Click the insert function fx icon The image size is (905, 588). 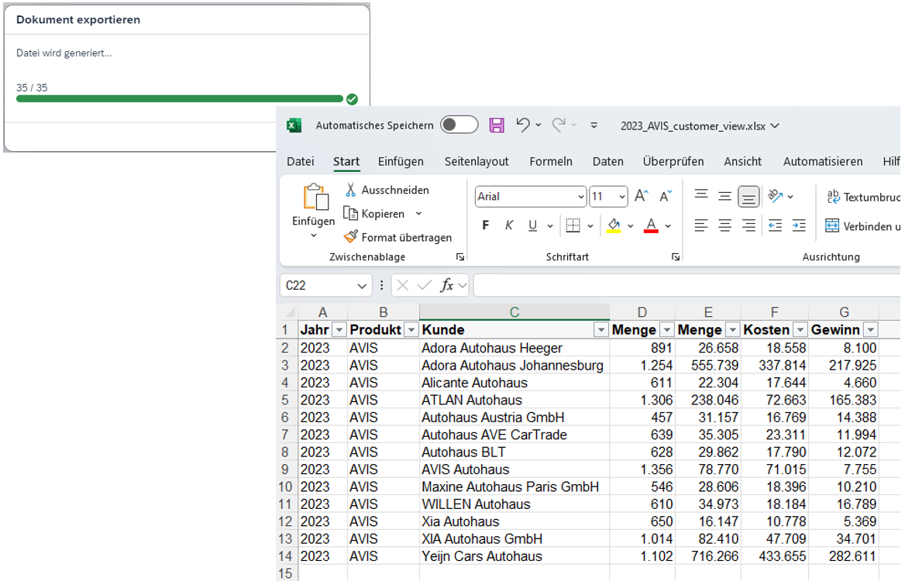point(448,285)
